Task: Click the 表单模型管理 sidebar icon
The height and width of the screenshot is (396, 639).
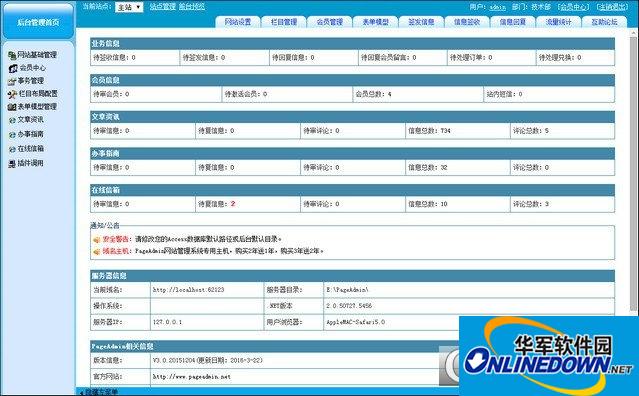Action: 11,107
